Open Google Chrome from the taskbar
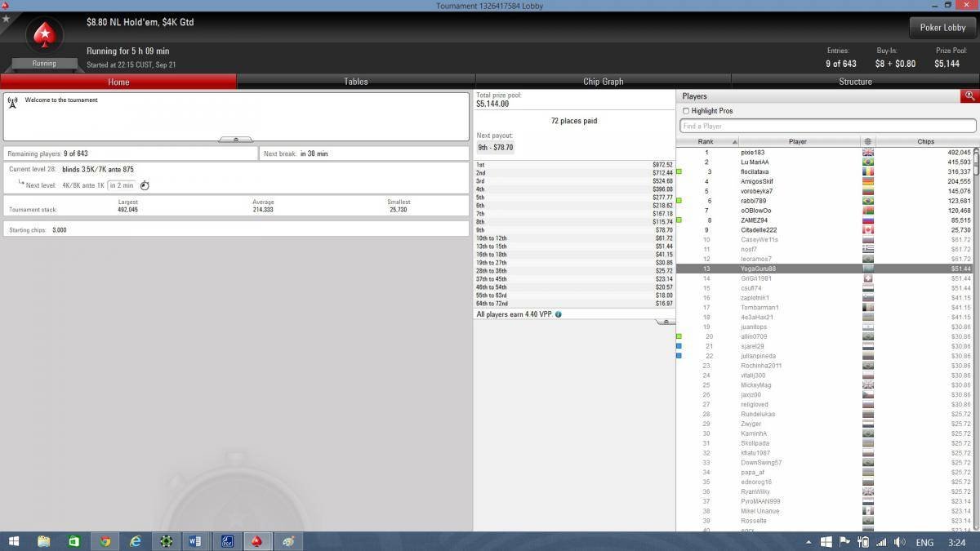Image resolution: width=980 pixels, height=551 pixels. pos(105,541)
